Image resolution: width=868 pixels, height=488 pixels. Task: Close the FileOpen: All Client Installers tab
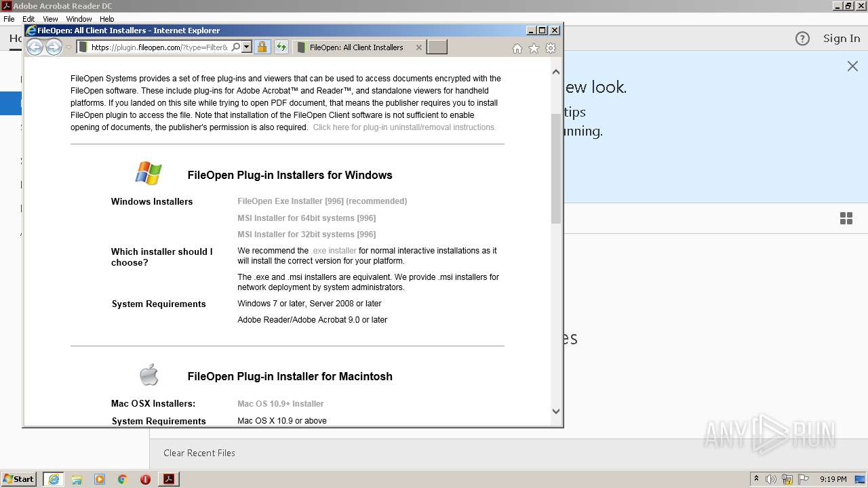[418, 47]
